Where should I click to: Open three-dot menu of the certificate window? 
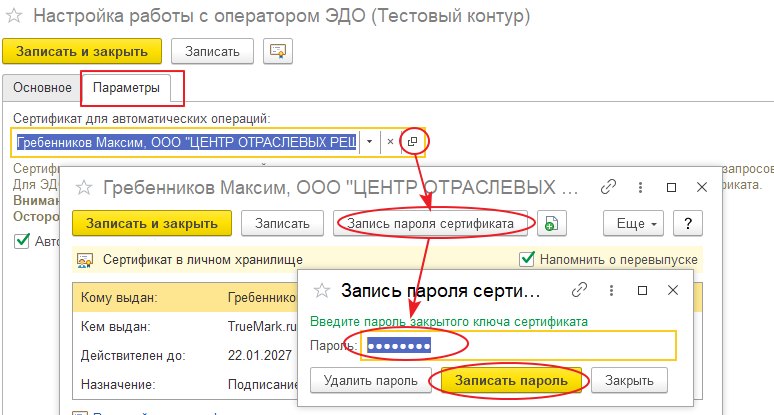(640, 187)
